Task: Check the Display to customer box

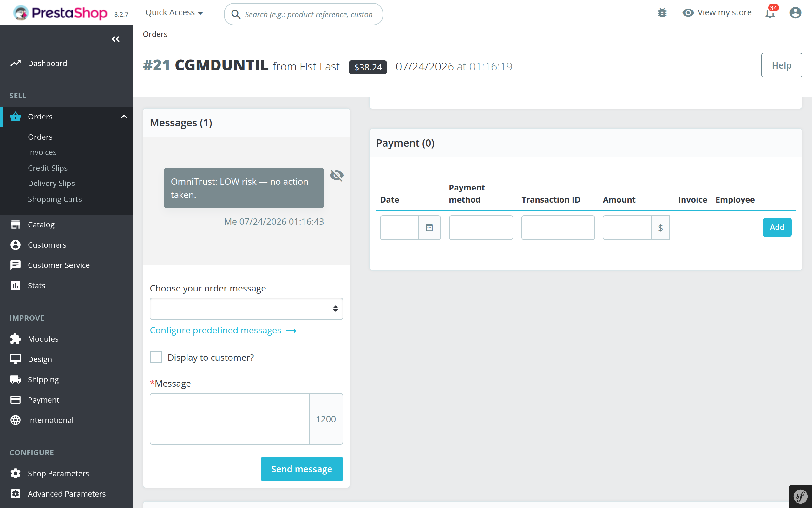Action: 156,357
